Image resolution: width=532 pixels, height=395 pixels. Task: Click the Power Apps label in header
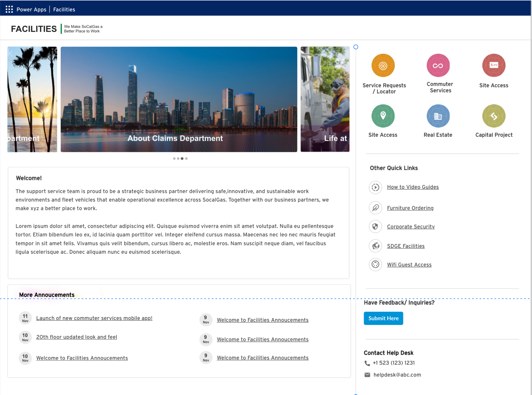tap(31, 10)
